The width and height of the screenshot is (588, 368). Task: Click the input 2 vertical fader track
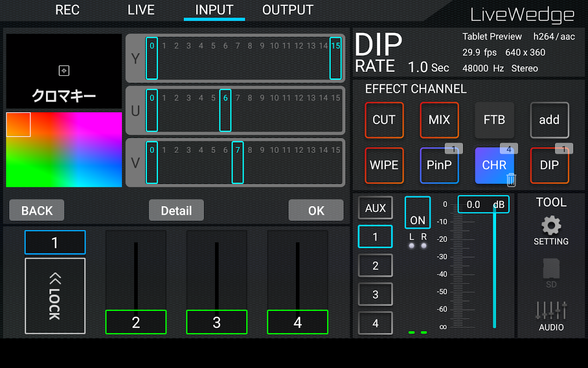pyautogui.click(x=136, y=276)
